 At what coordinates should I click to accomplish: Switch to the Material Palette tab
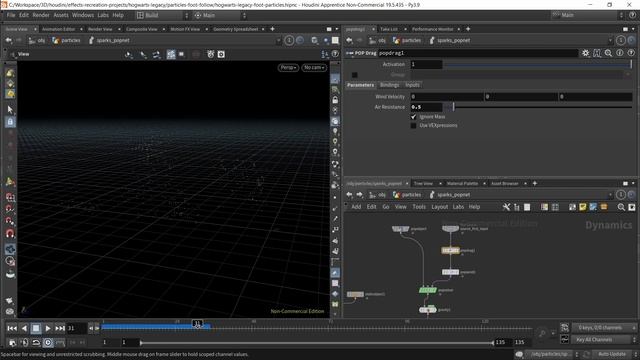(x=462, y=184)
